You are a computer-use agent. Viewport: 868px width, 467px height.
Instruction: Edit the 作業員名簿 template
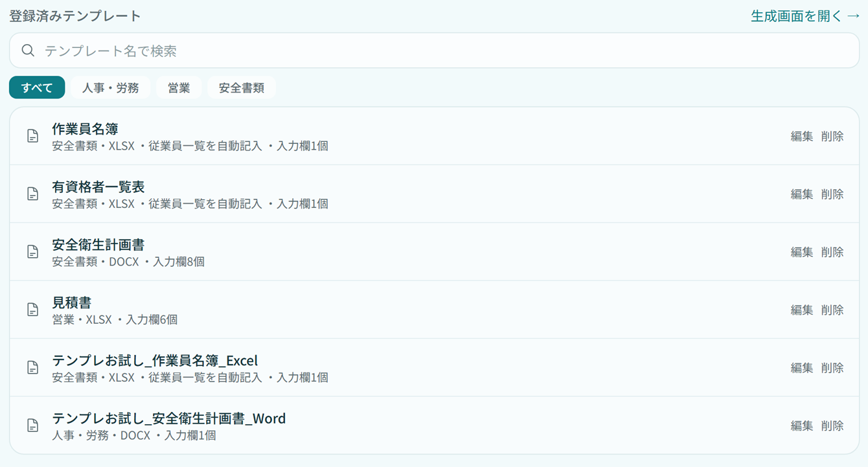click(802, 136)
